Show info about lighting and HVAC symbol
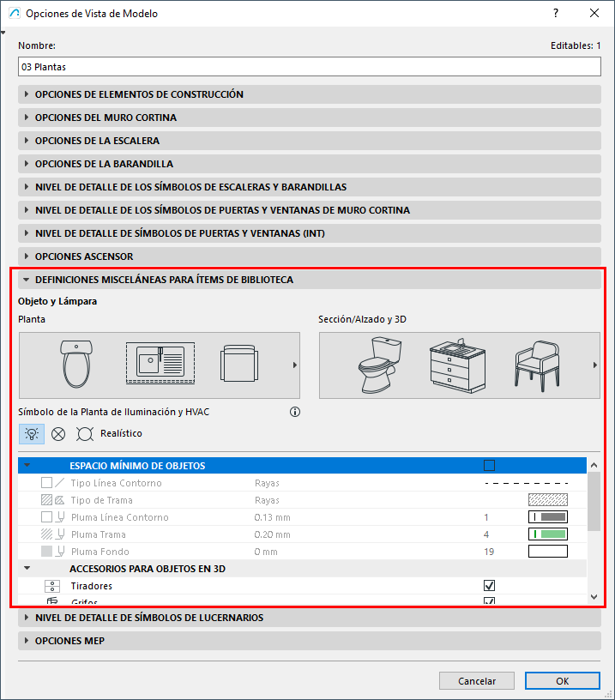 [x=294, y=412]
